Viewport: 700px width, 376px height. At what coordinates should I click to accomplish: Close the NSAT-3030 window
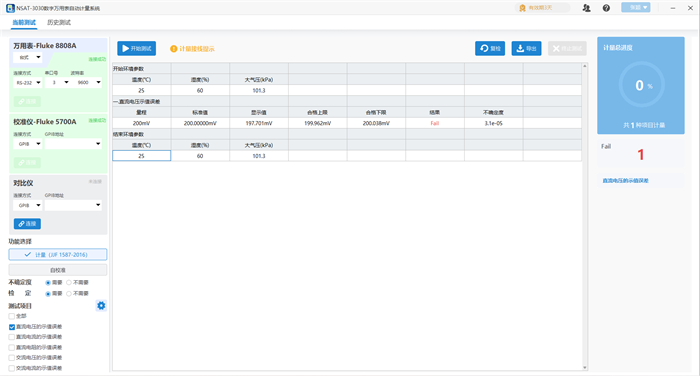click(690, 8)
